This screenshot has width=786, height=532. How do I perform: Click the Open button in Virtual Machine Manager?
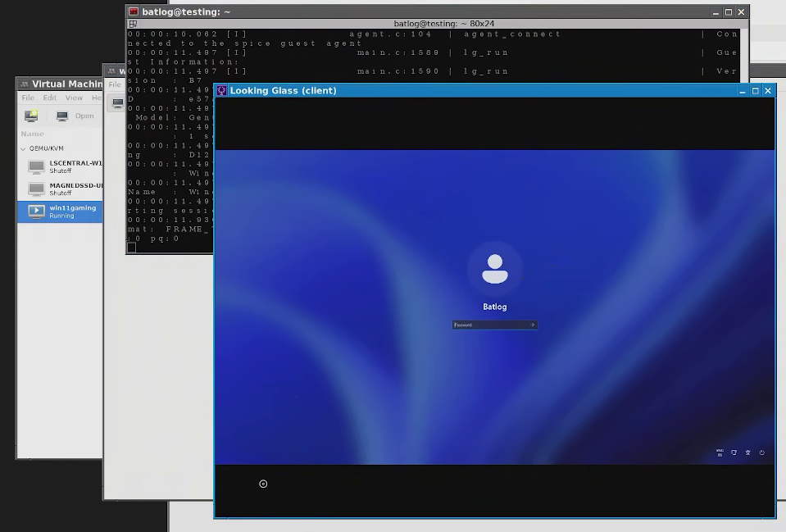pos(75,116)
